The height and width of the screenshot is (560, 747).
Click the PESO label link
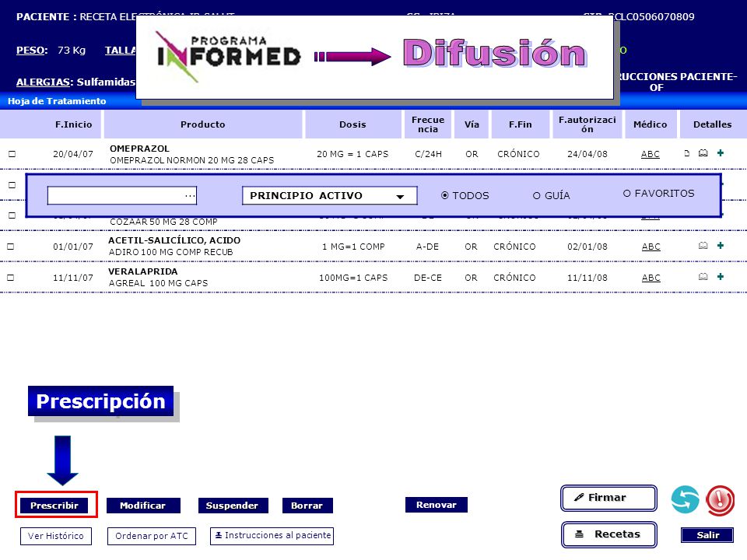(x=32, y=50)
